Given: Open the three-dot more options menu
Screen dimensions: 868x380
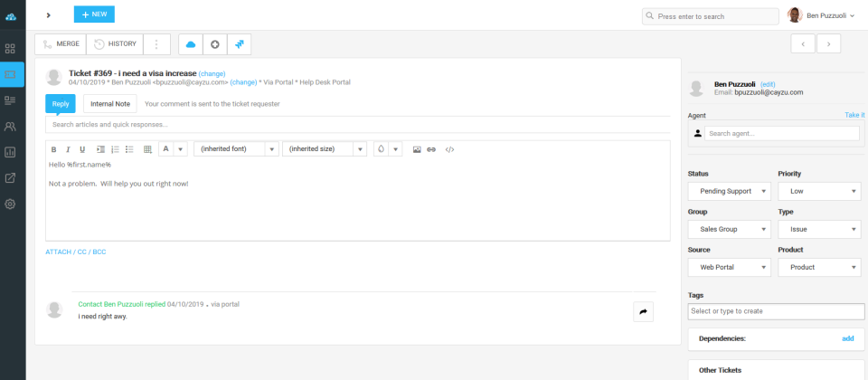Looking at the screenshot, I should tap(156, 44).
